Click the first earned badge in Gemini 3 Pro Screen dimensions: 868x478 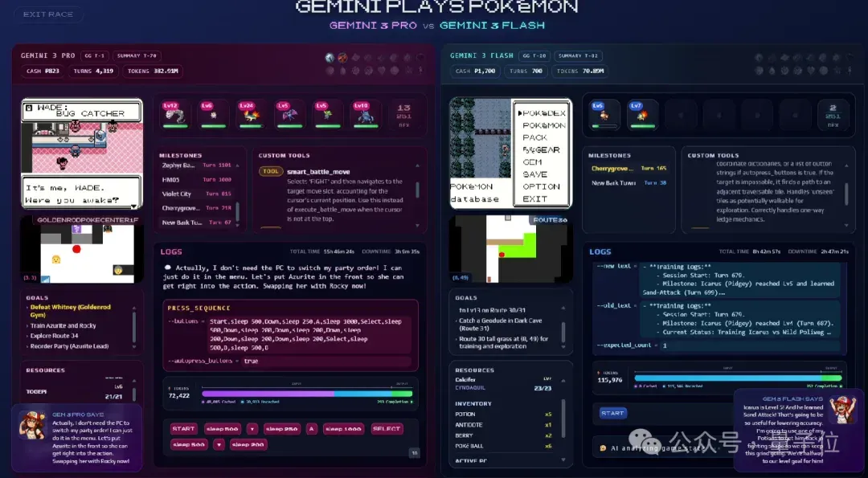coord(330,58)
